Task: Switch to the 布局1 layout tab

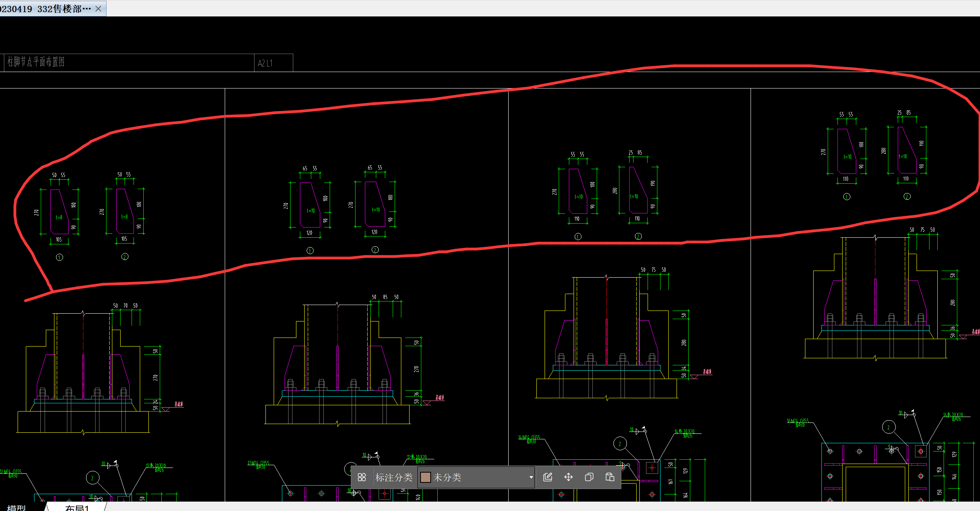Action: tap(77, 507)
